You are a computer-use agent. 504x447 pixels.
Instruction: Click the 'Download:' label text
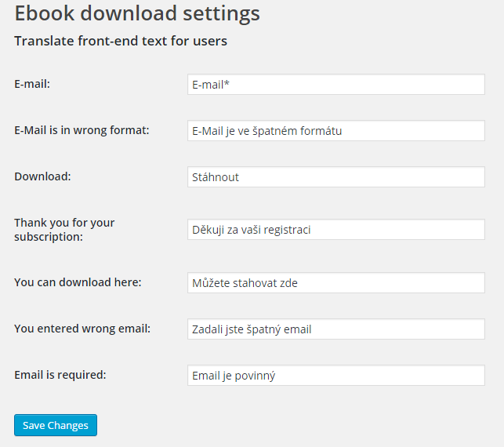pyautogui.click(x=42, y=176)
